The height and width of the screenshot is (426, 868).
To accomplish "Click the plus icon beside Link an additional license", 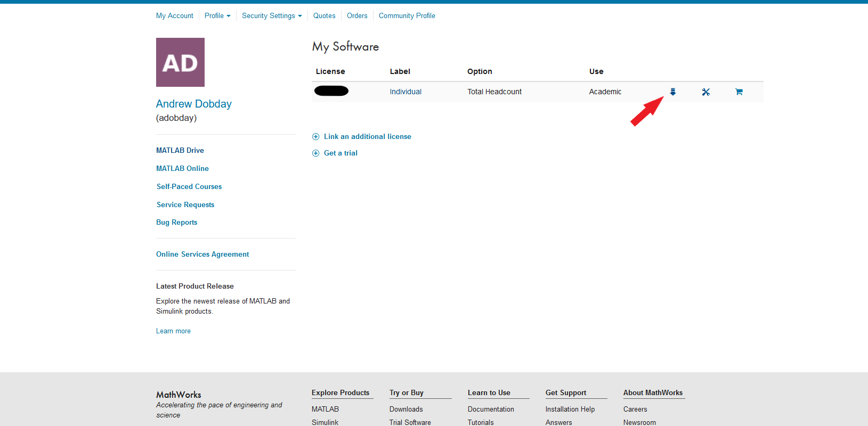I will tap(315, 136).
